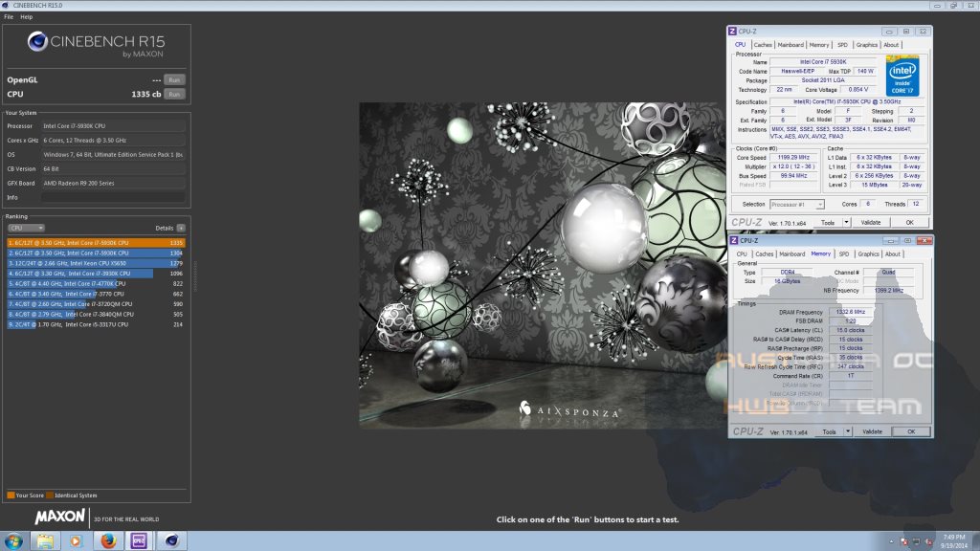Open Windows Start menu orb

13,540
